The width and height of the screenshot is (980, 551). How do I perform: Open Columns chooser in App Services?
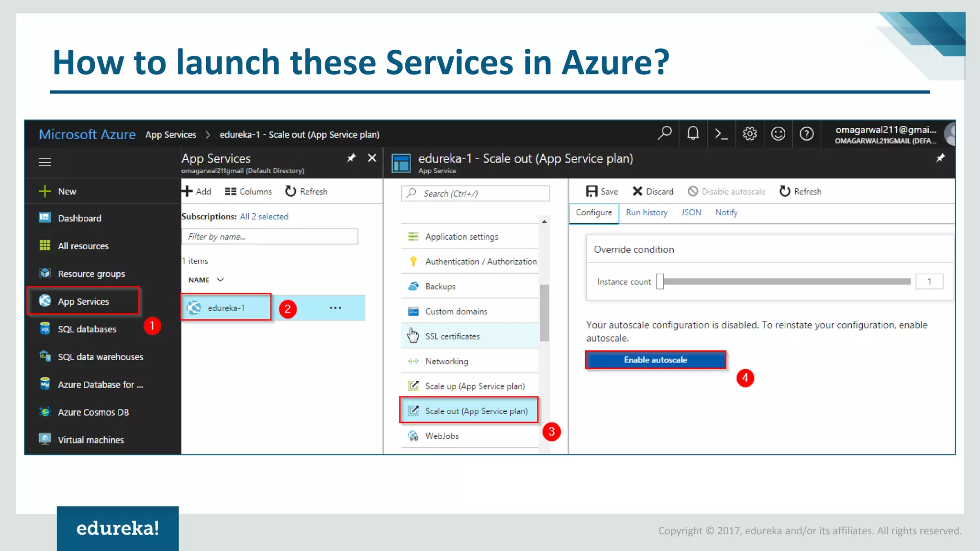pyautogui.click(x=248, y=191)
